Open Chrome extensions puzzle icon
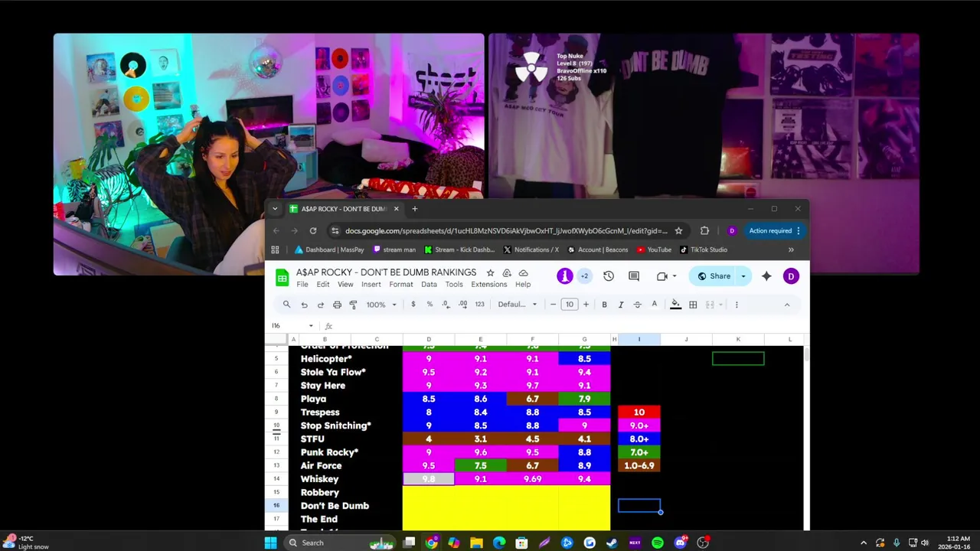This screenshot has width=980, height=551. point(704,231)
